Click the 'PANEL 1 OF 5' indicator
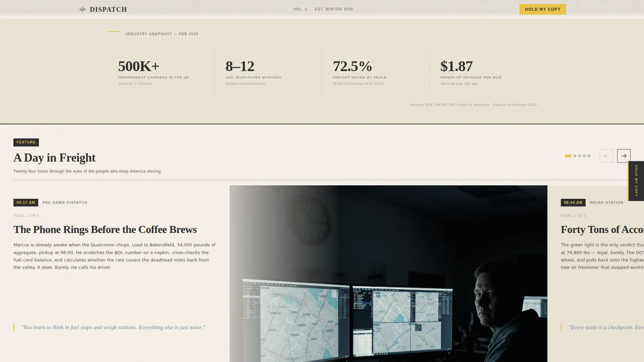The image size is (644, 362). coord(26,216)
